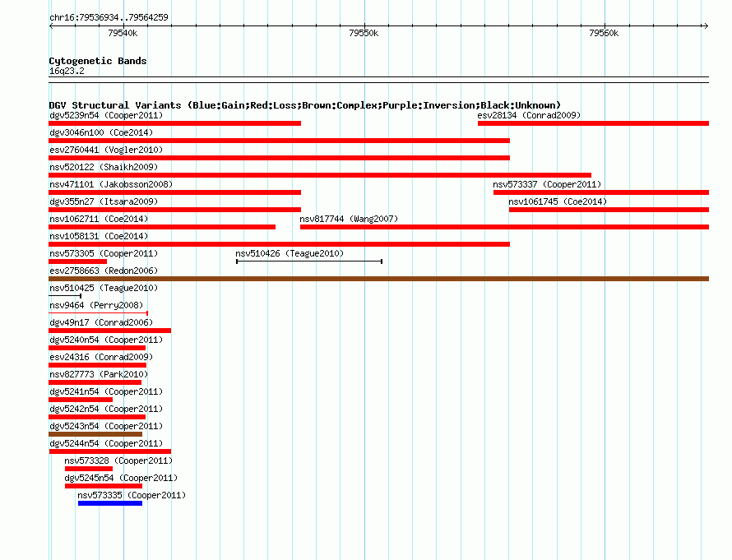Click nsv510425 (Teague2010) label
Viewport: 732px width, 560px height.
point(104,288)
